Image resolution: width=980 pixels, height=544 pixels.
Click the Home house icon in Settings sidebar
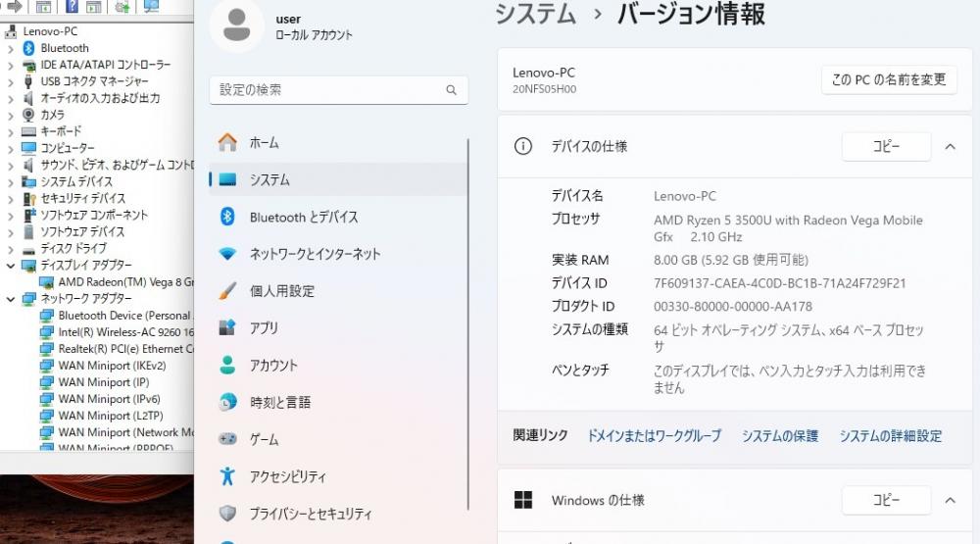227,142
